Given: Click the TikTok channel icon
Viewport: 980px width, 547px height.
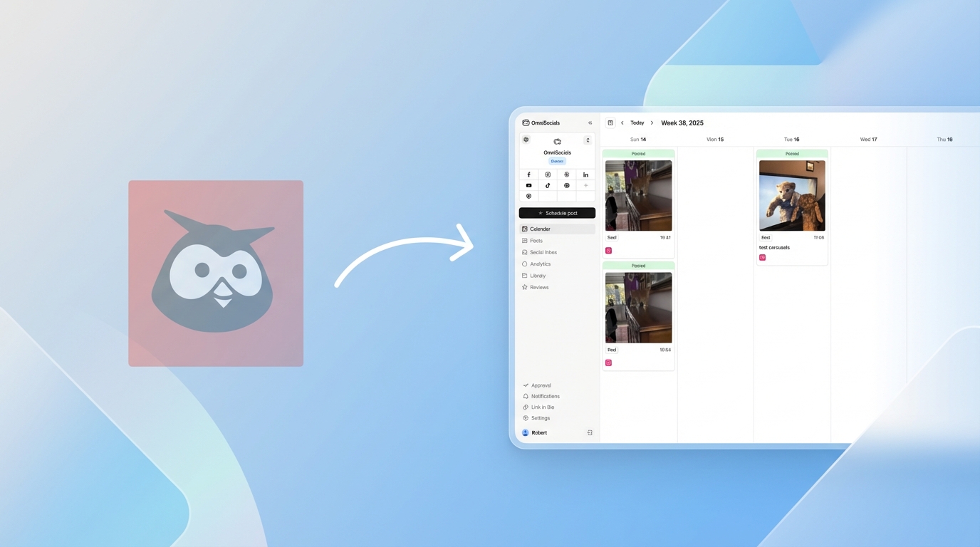Looking at the screenshot, I should [x=548, y=185].
